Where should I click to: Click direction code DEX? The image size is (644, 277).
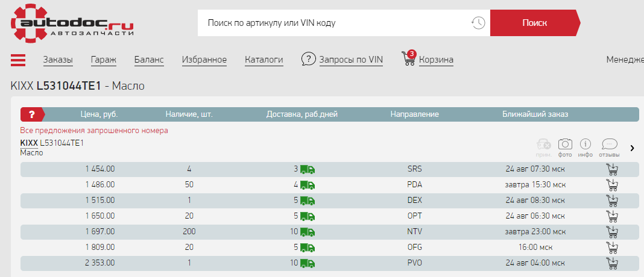414,201
